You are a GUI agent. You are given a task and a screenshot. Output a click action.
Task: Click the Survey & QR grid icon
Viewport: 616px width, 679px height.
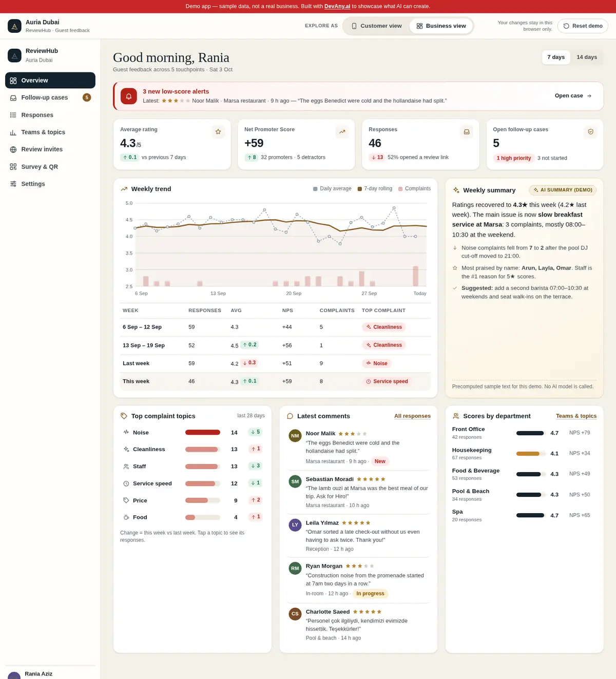point(13,167)
